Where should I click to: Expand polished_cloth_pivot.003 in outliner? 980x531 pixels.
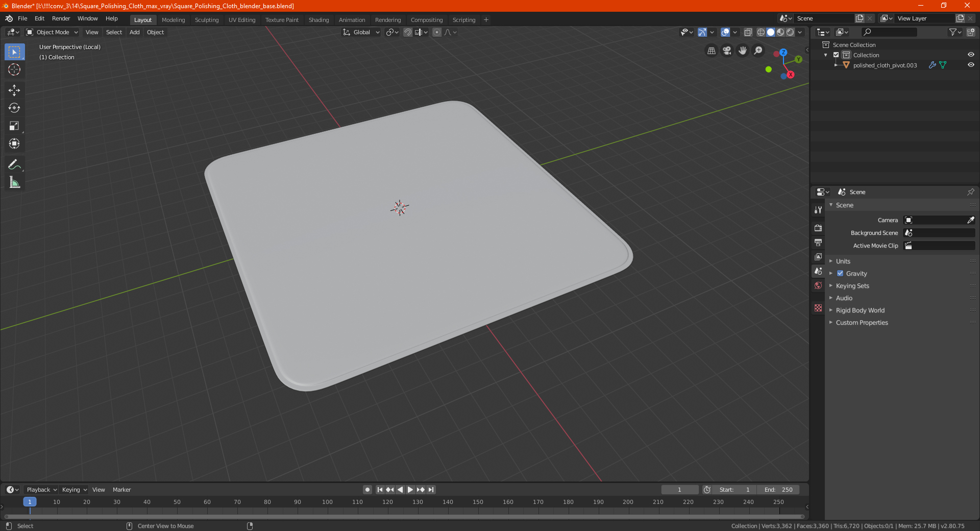pos(836,65)
